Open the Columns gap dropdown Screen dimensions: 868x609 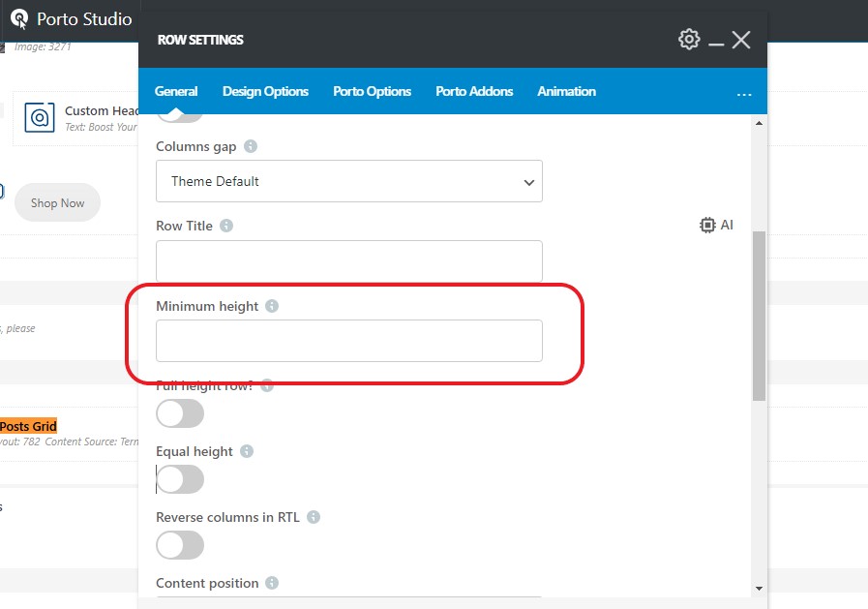[348, 181]
